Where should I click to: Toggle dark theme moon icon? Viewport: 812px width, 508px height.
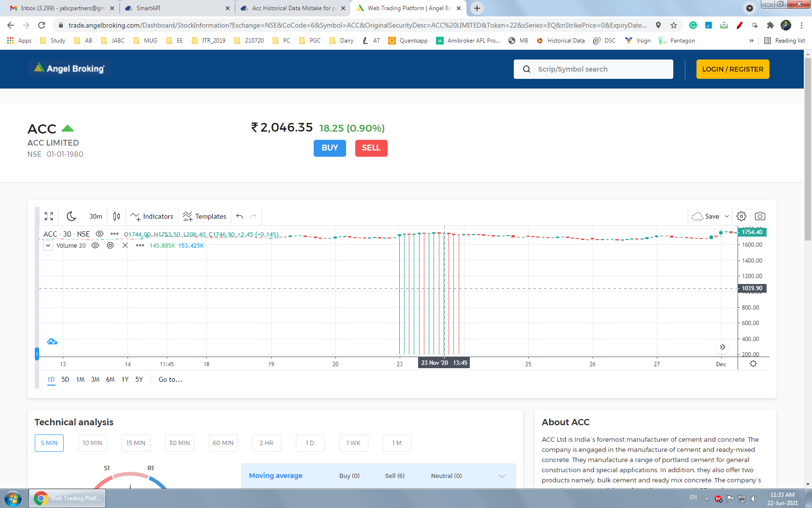(x=71, y=216)
